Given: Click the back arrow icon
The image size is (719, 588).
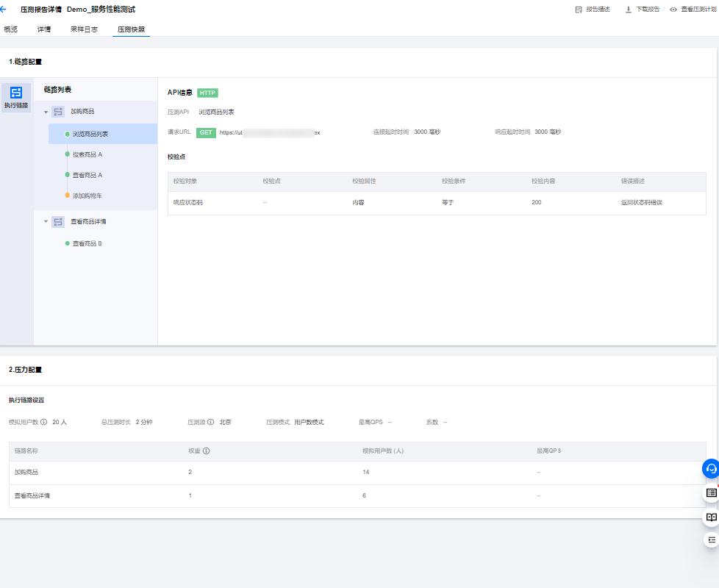Looking at the screenshot, I should [4, 10].
